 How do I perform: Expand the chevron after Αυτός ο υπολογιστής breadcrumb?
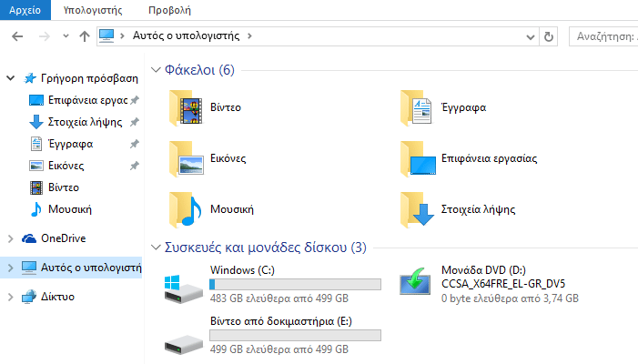coord(249,35)
